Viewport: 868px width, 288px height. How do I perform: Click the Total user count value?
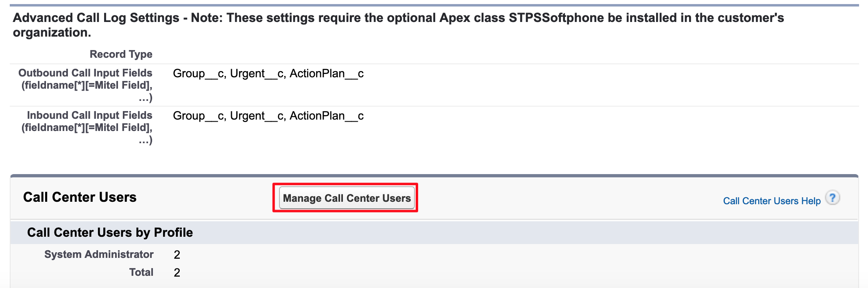(x=177, y=273)
